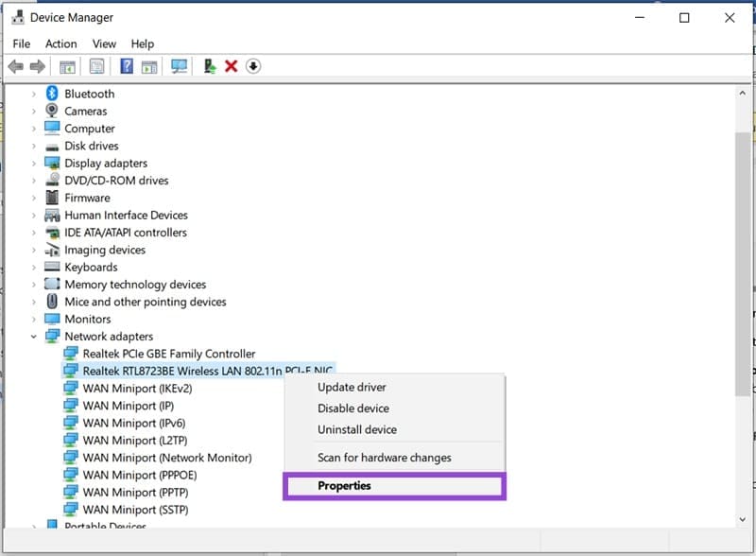
Task: Open the View menu
Action: point(104,43)
